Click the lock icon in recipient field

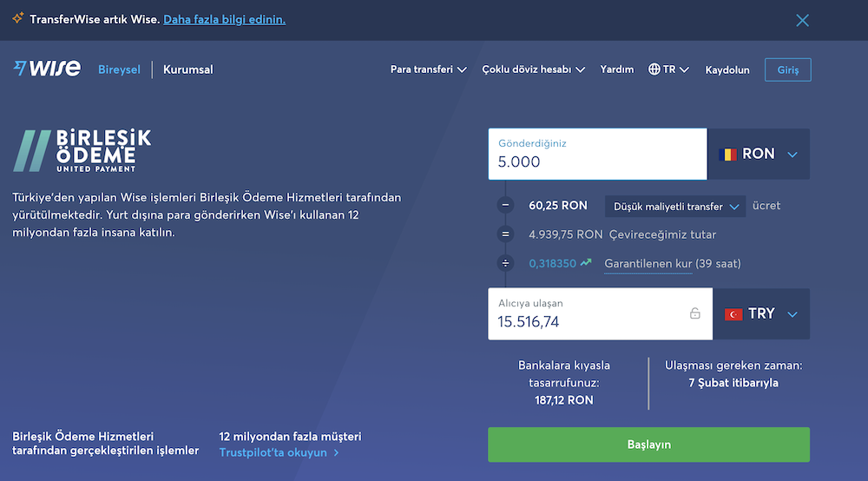[694, 313]
